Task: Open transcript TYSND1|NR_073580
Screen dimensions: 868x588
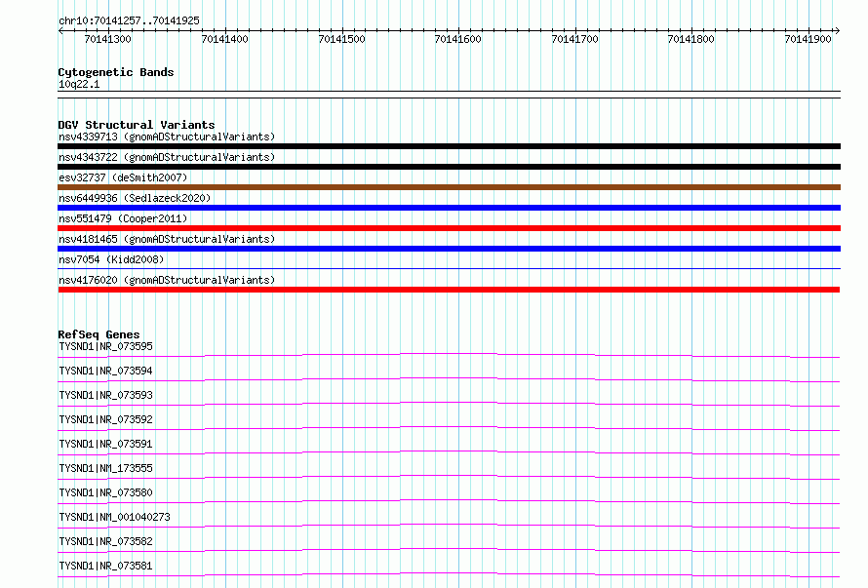Action: click(105, 492)
